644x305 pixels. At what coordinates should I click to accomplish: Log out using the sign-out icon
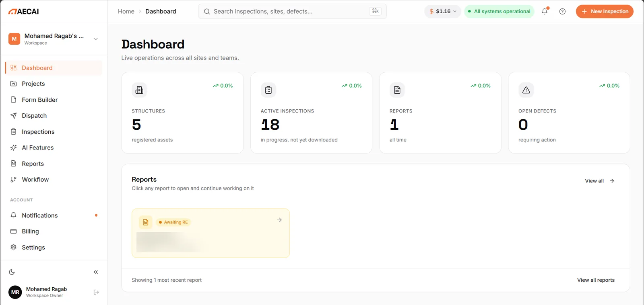[x=96, y=292]
